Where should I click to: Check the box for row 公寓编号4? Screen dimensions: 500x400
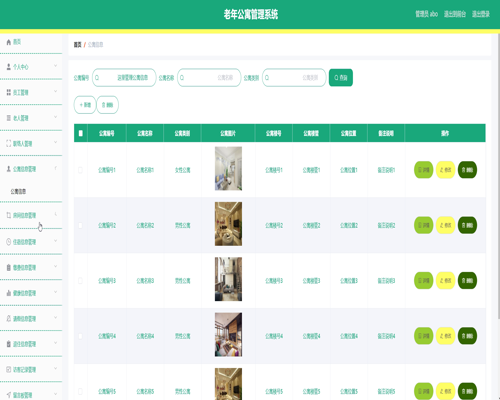80,336
